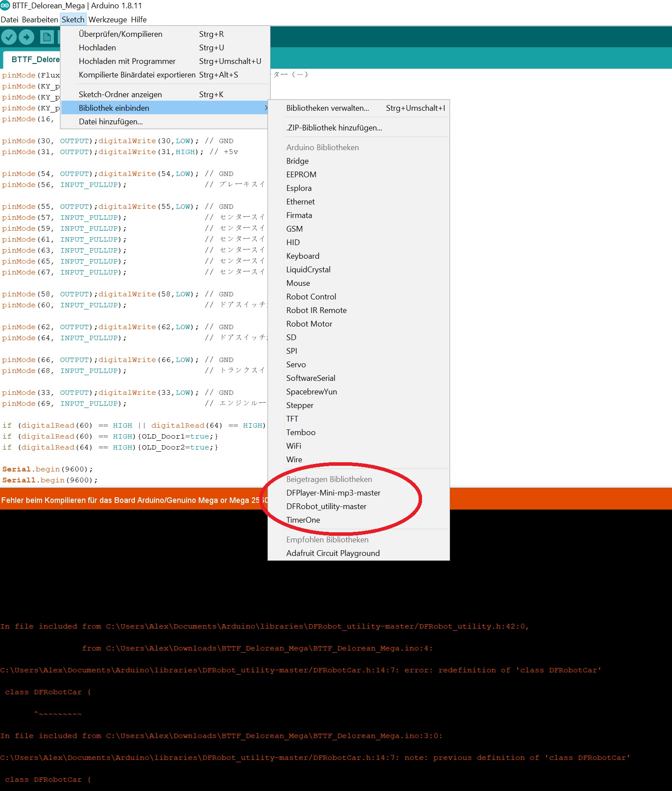Click the orange compile error status message
Image resolution: width=672 pixels, height=791 pixels.
click(134, 500)
